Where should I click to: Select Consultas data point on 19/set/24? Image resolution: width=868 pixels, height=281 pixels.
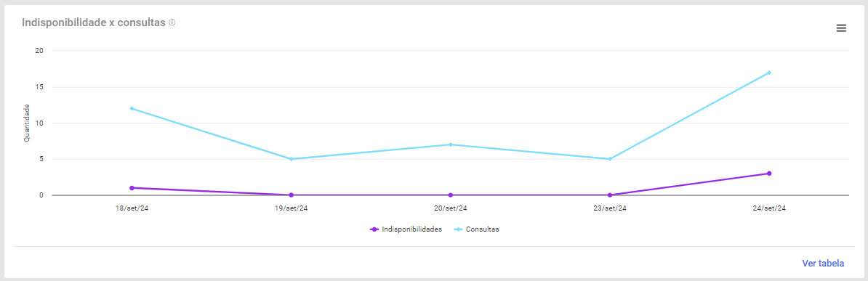pyautogui.click(x=292, y=159)
